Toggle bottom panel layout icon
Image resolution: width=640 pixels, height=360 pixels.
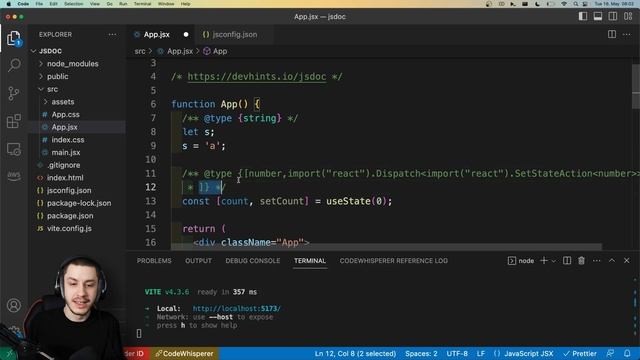(x=598, y=16)
